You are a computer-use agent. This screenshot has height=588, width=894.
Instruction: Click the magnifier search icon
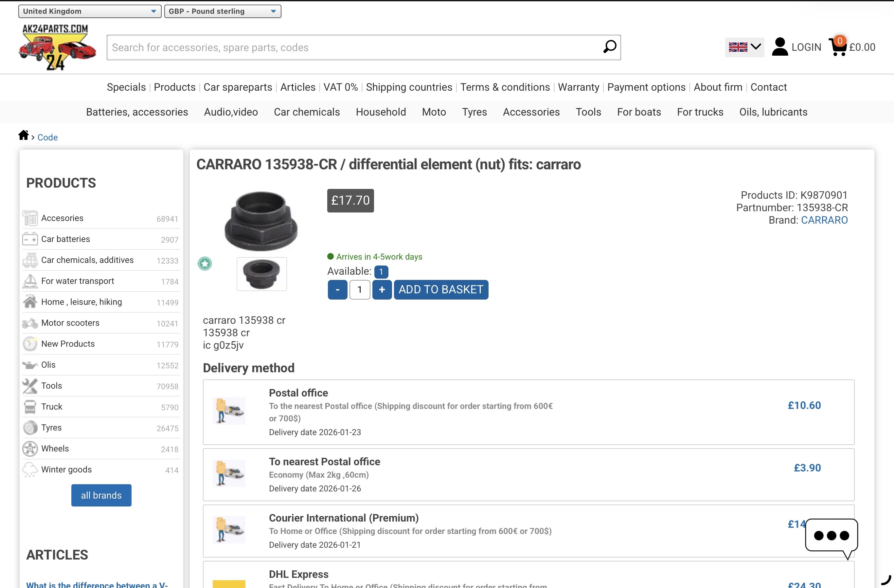point(610,47)
